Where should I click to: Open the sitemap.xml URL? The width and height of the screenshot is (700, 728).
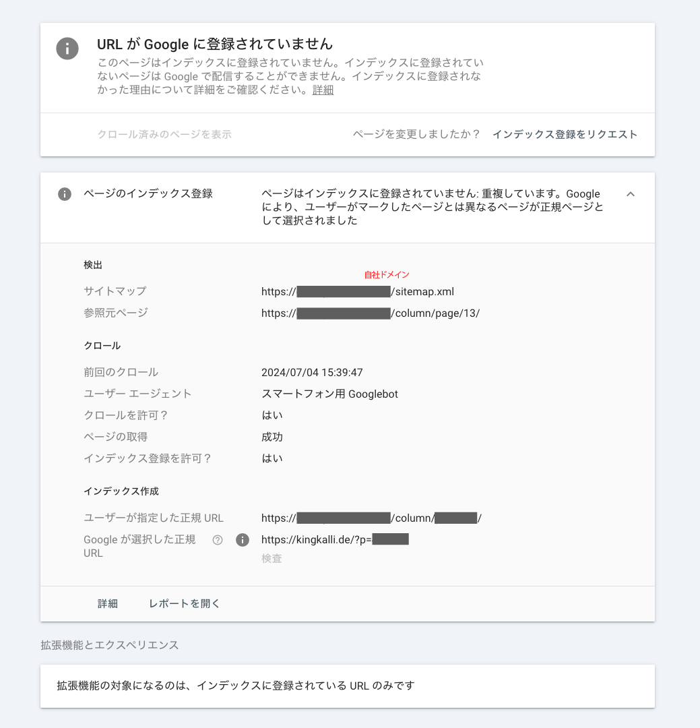point(357,291)
